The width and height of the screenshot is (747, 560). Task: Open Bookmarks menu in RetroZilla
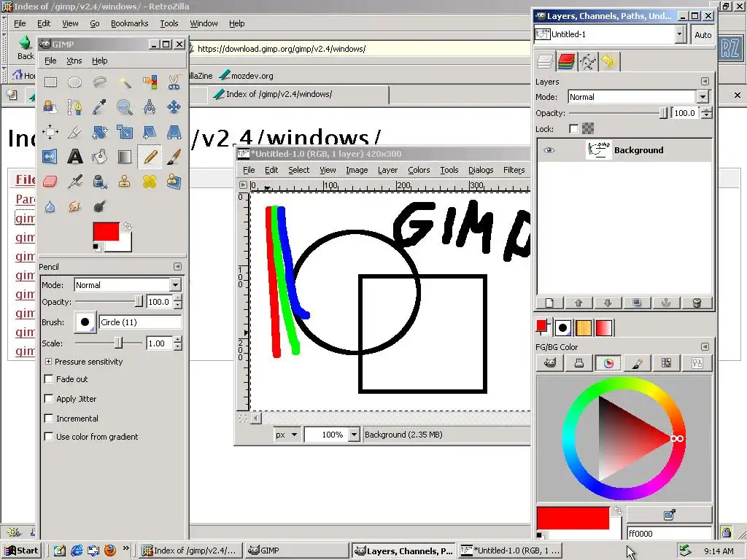[x=129, y=23]
